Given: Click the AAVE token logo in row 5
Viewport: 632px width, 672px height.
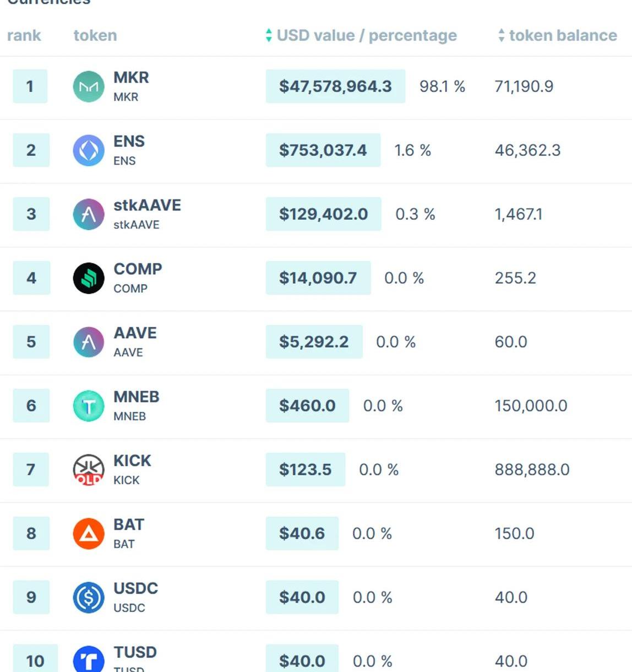Looking at the screenshot, I should (x=89, y=342).
